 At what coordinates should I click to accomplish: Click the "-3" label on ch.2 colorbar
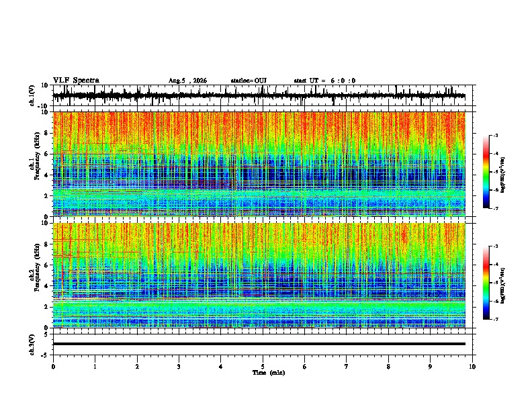(496, 246)
